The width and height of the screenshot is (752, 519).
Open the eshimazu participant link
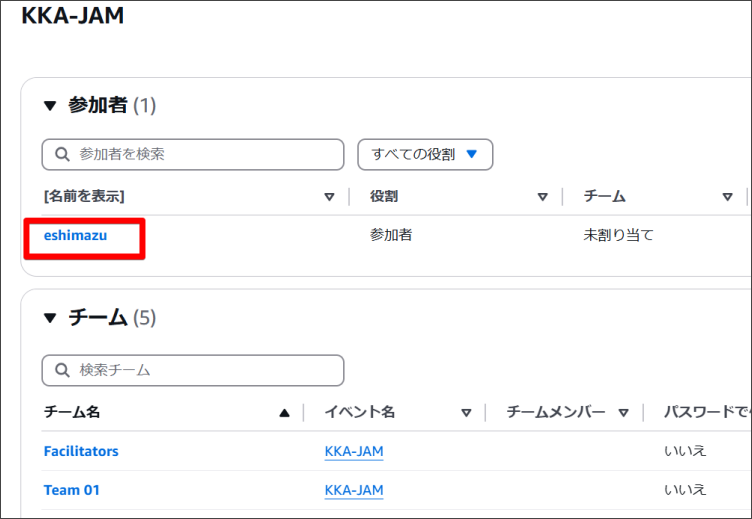[x=75, y=236]
